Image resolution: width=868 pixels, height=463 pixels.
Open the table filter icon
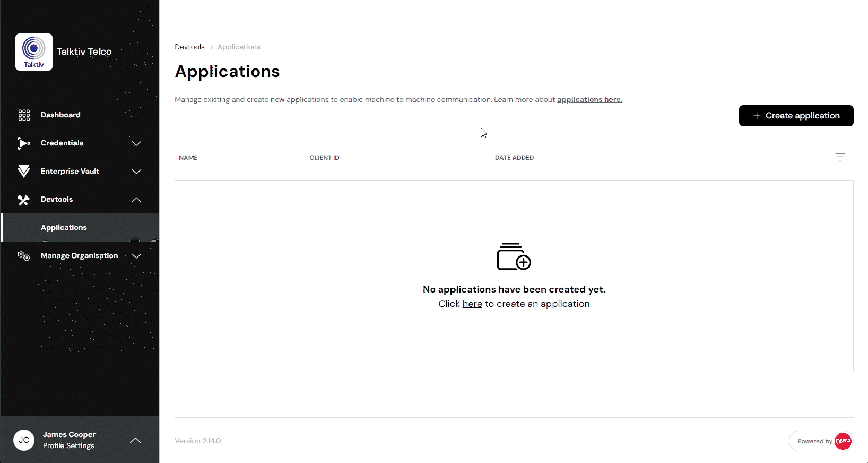click(840, 157)
